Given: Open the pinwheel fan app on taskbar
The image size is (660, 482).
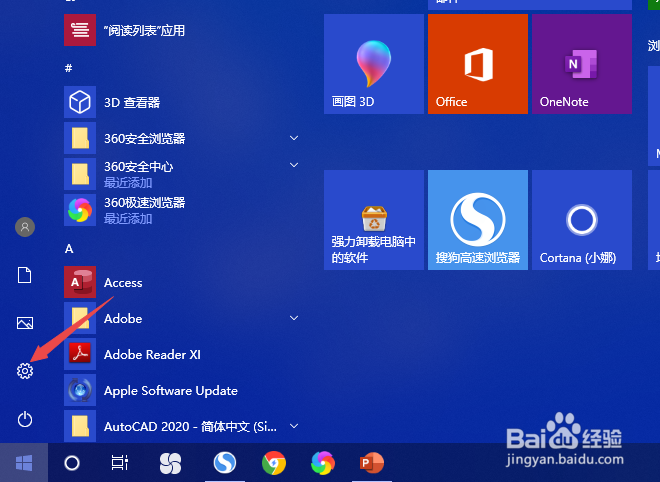Looking at the screenshot, I should point(170,463).
